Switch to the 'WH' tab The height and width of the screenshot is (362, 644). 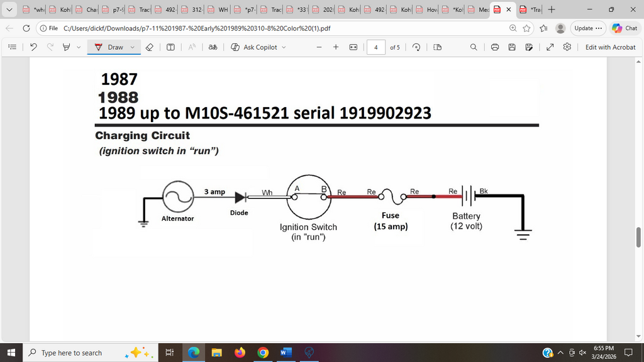tap(218, 9)
